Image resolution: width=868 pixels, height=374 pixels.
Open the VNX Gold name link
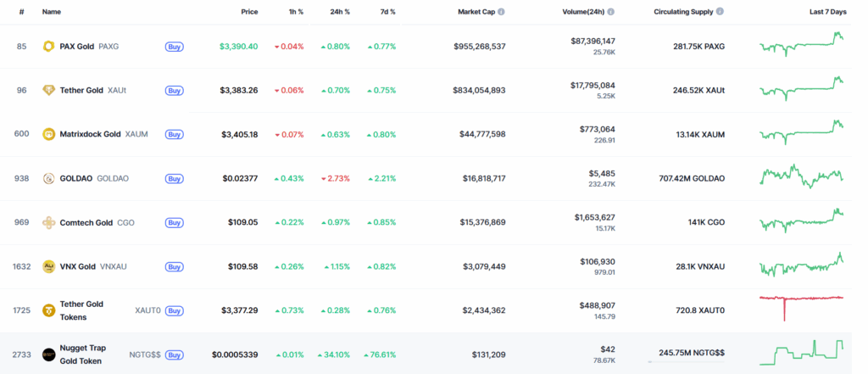[77, 266]
